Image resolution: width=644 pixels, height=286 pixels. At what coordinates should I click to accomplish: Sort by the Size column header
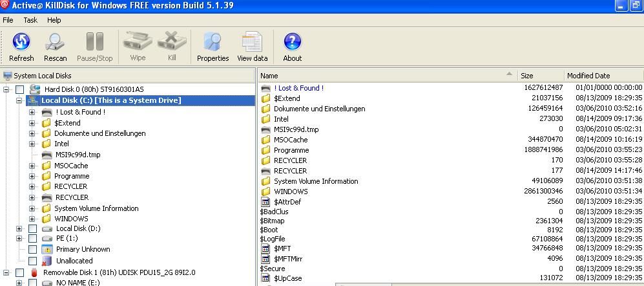tap(541, 76)
